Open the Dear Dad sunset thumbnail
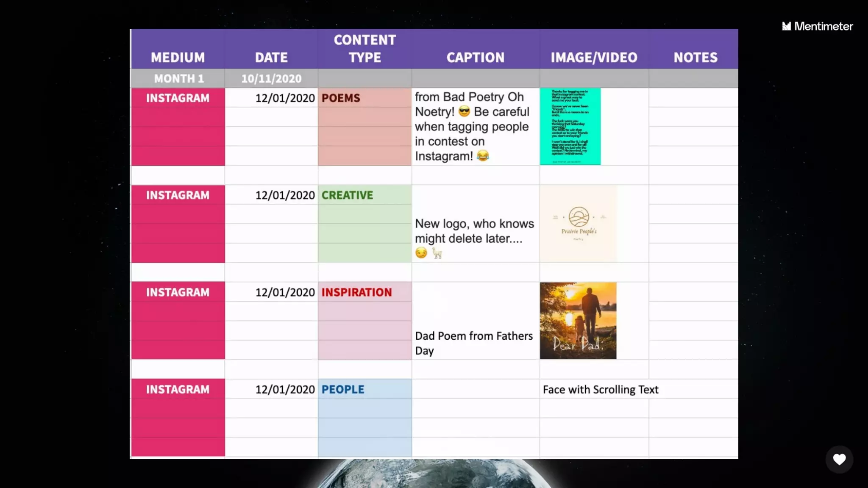Image resolution: width=868 pixels, height=488 pixels. pos(578,321)
